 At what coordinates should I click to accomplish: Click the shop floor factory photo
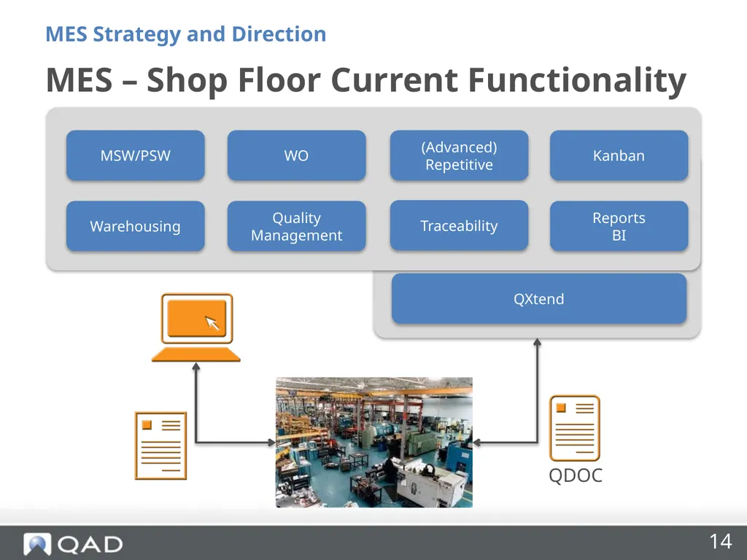pyautogui.click(x=374, y=443)
